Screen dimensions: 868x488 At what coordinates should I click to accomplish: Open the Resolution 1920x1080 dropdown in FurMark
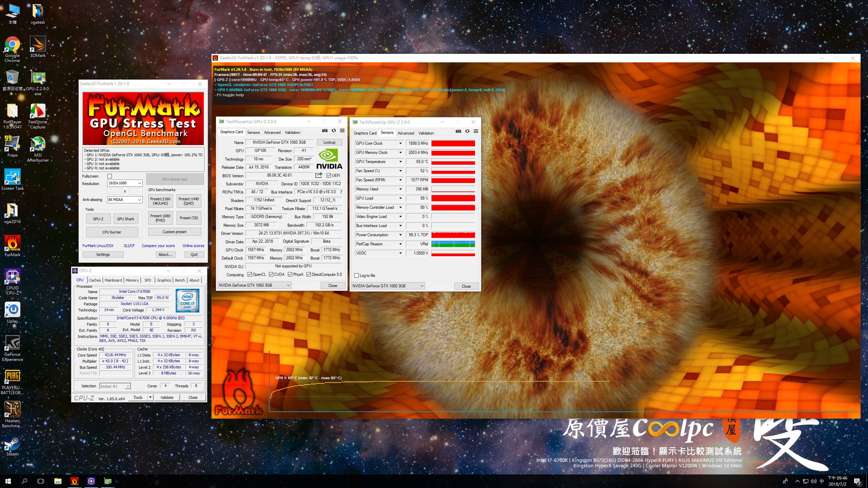[x=125, y=183]
